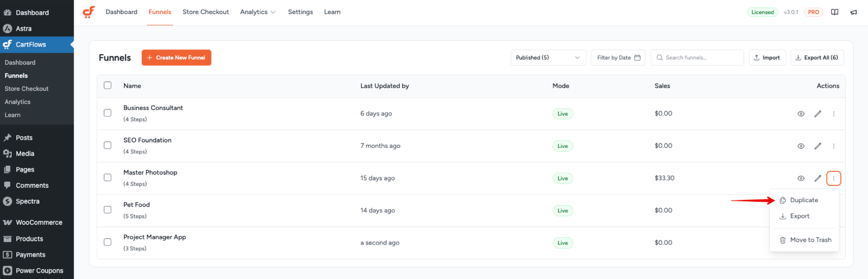Click the CartFlows logo icon
Viewport: 868px width, 279px height.
[89, 12]
